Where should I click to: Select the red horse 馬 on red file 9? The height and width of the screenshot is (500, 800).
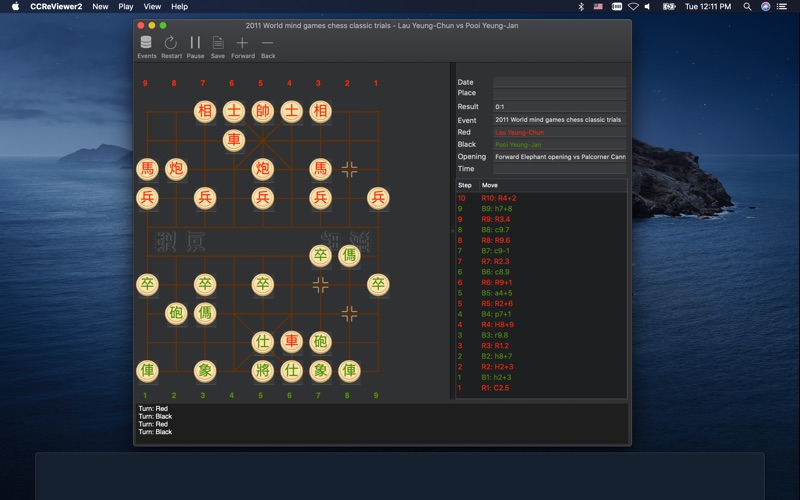tap(147, 168)
